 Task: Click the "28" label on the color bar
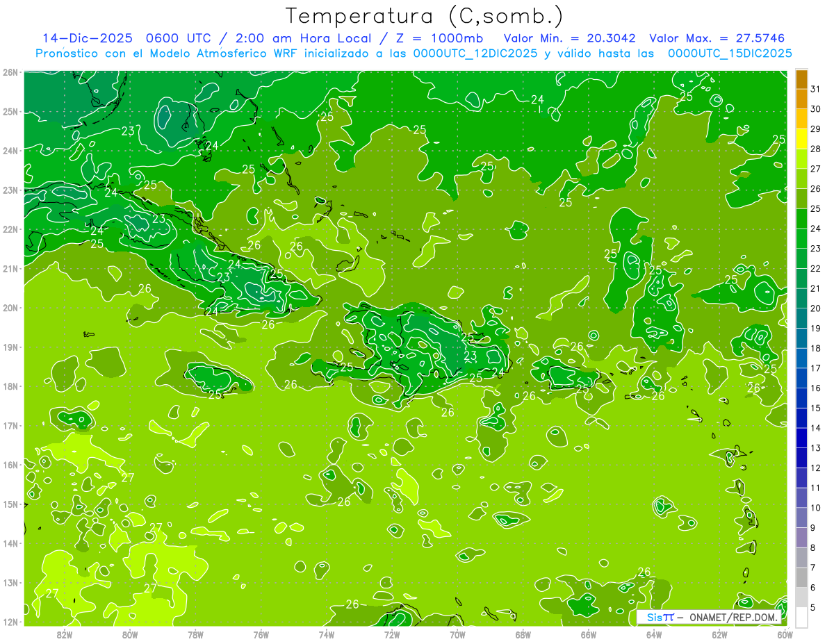point(816,149)
